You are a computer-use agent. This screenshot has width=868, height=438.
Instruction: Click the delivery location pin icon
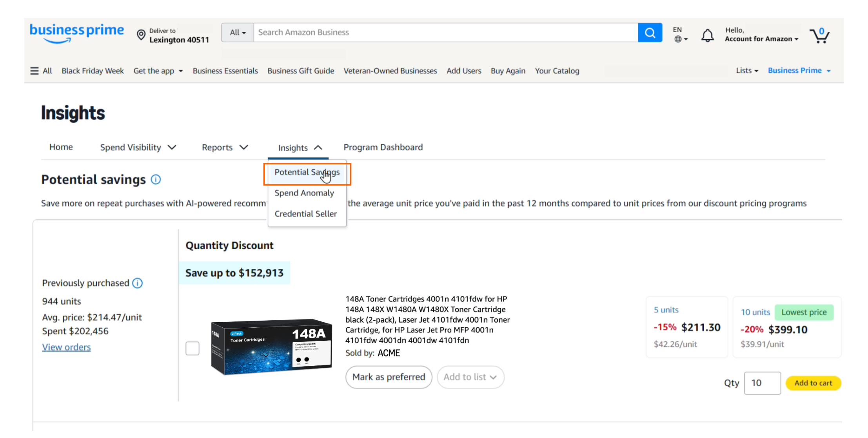pyautogui.click(x=141, y=35)
